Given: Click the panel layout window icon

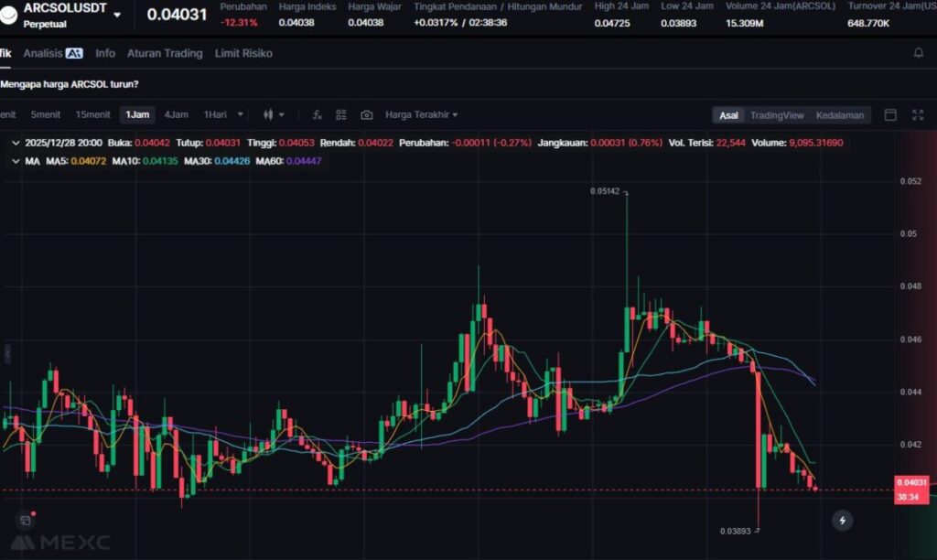Looking at the screenshot, I should coord(890,114).
